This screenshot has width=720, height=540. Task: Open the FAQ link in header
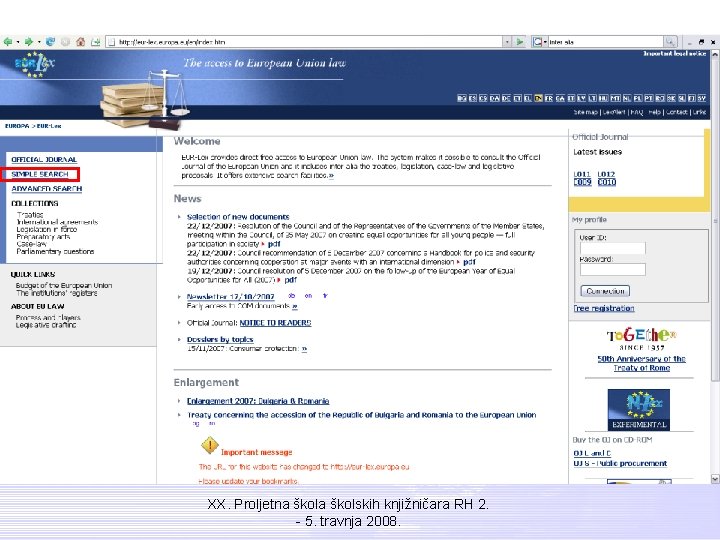637,112
